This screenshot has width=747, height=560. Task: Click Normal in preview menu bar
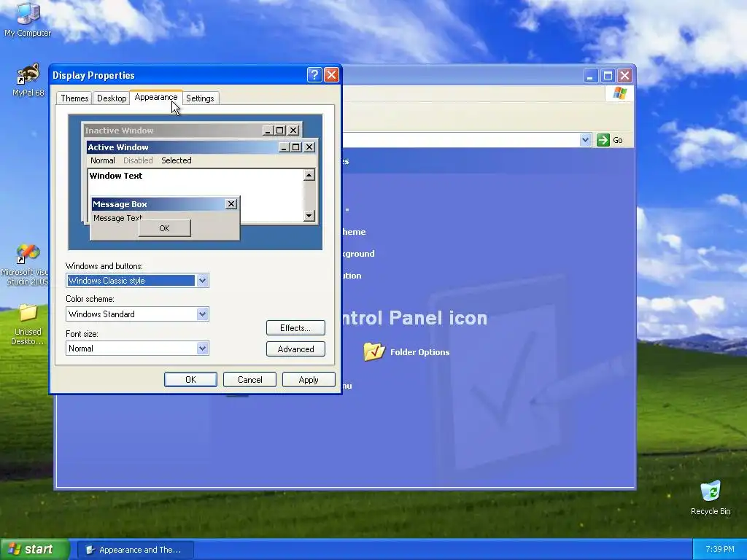102,160
